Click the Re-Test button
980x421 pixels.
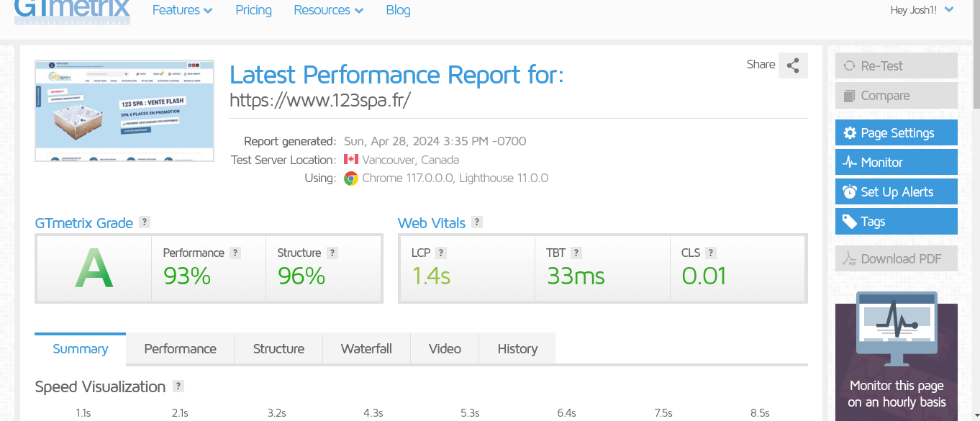click(x=897, y=66)
